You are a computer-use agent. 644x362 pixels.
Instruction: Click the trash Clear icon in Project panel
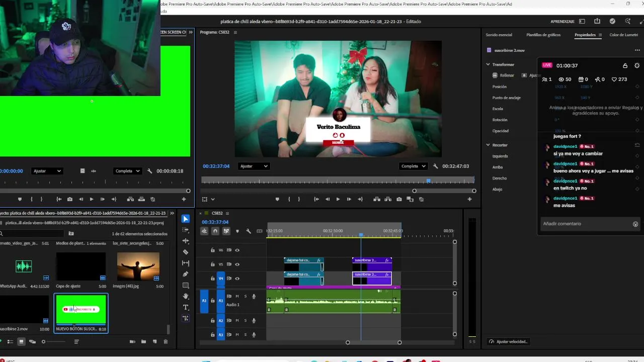tap(166, 341)
